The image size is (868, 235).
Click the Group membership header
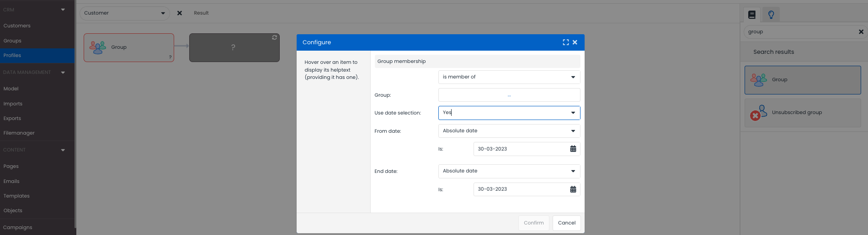tap(478, 62)
